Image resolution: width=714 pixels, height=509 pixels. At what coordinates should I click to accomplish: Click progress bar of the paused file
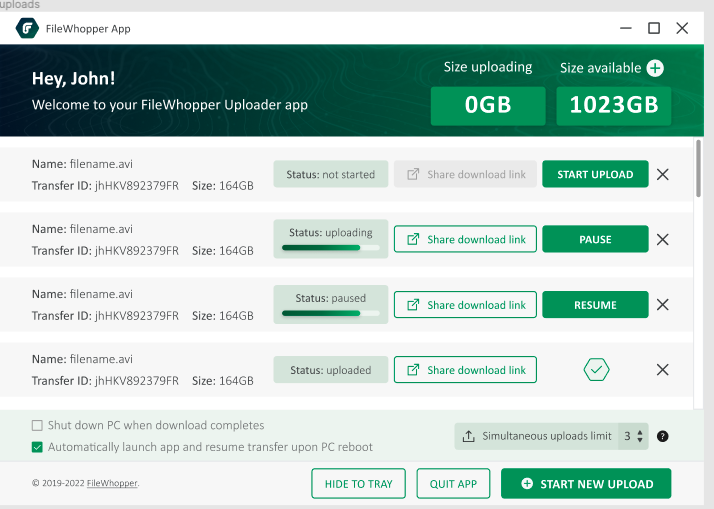click(331, 313)
